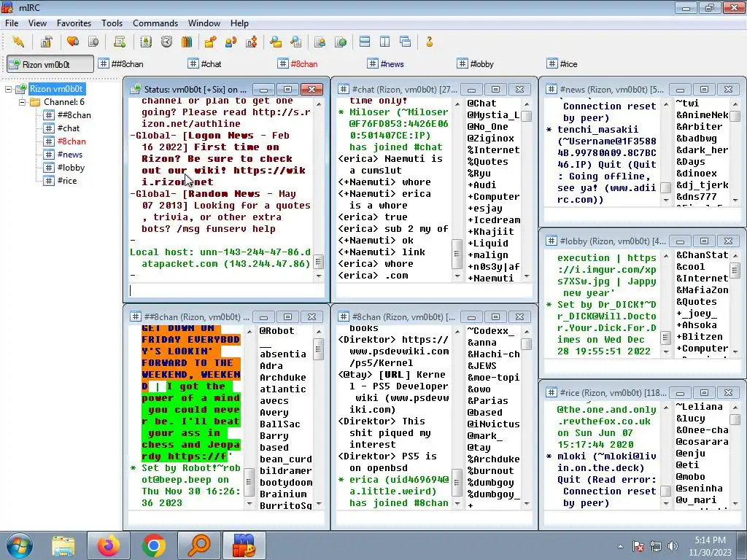The height and width of the screenshot is (560, 747).
Task: Click the DCC Chat toolbar icon
Action: (x=231, y=42)
